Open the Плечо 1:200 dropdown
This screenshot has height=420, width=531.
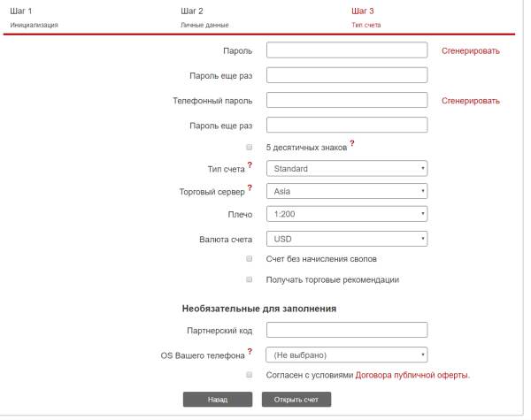pyautogui.click(x=346, y=214)
